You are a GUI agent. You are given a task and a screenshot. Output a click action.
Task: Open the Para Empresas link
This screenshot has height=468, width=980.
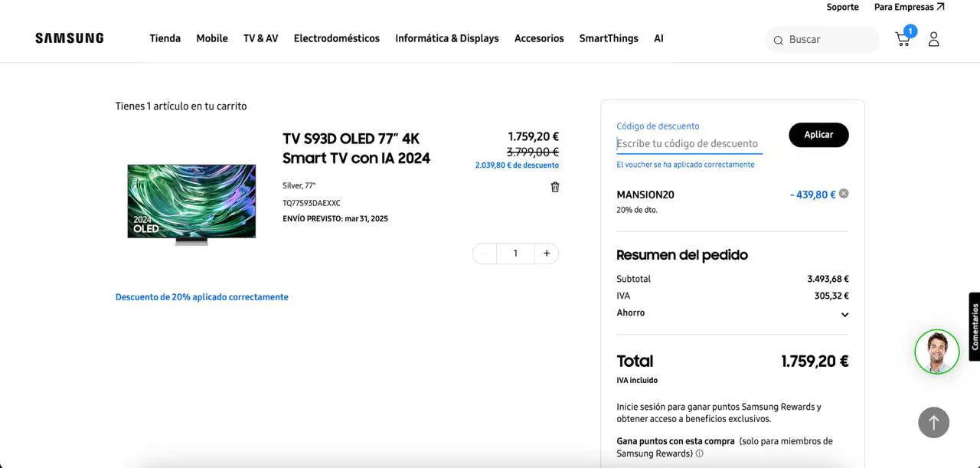pos(909,7)
